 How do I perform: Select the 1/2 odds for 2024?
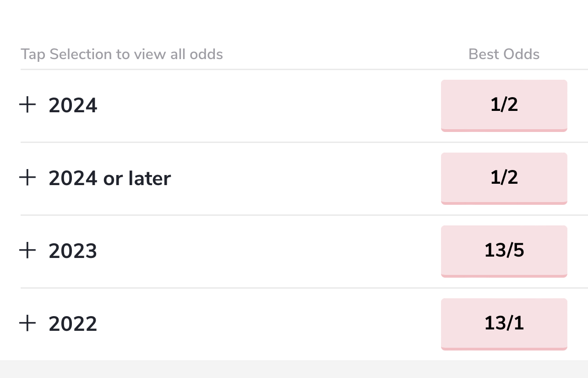tap(504, 105)
